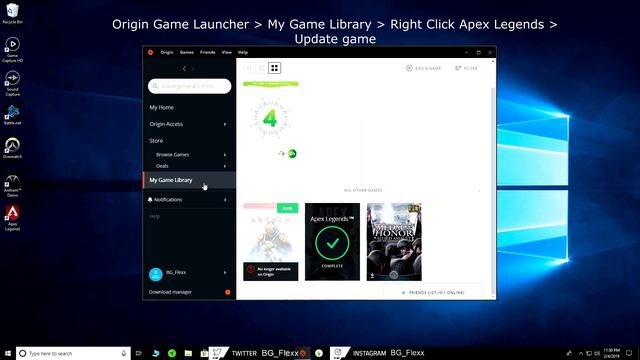The image size is (640, 360).
Task: Click the search games input field
Action: (189, 86)
